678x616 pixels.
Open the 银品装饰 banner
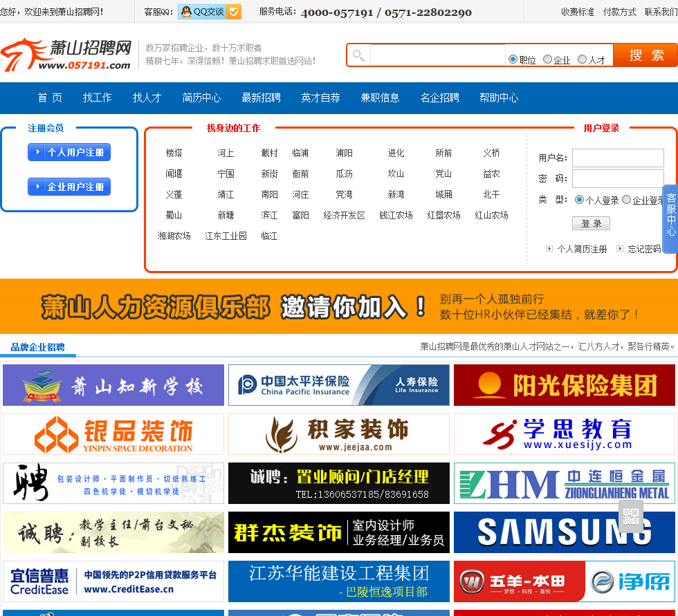click(x=113, y=434)
